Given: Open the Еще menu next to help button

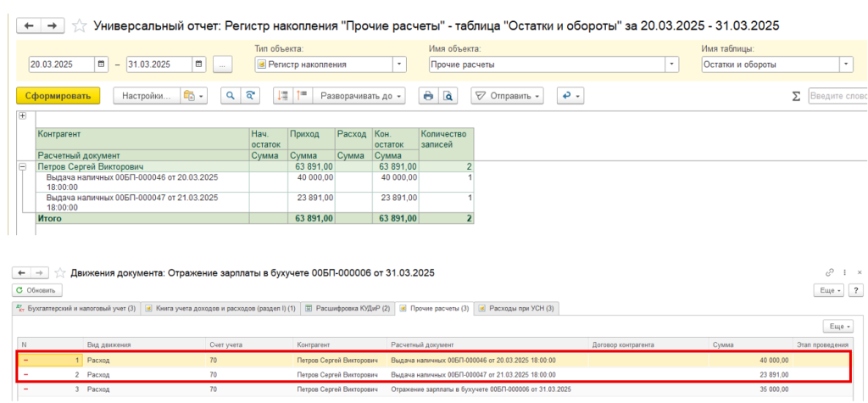Looking at the screenshot, I should coord(829,290).
